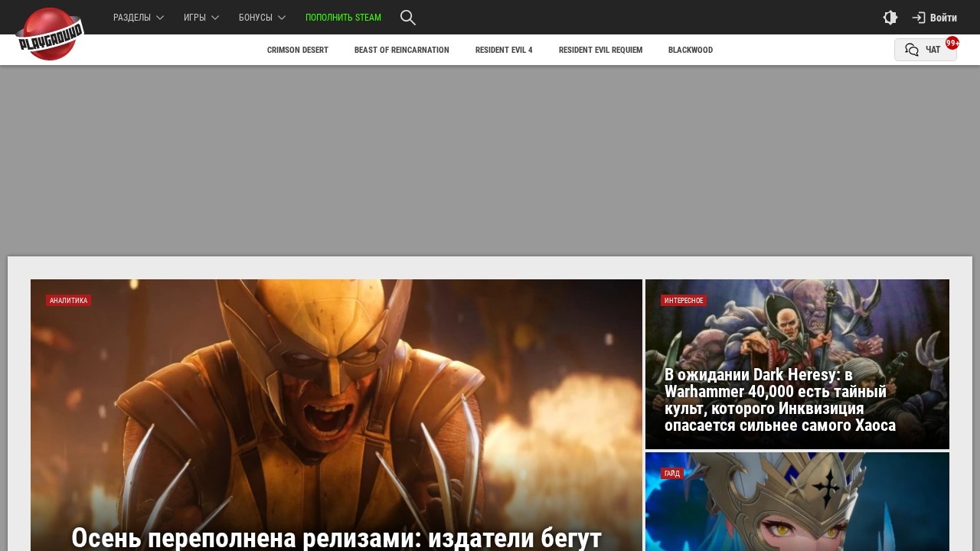Open the search magnifier icon
Image resolution: width=980 pixels, height=551 pixels.
point(408,18)
